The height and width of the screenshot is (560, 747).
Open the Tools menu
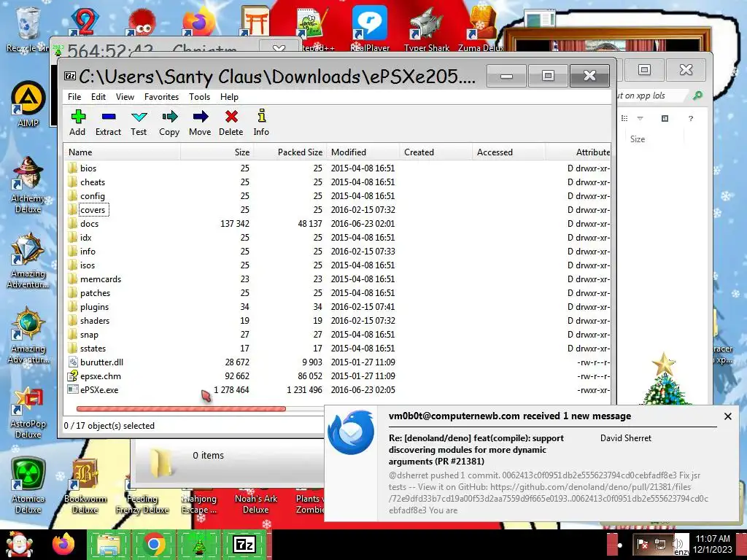(x=199, y=97)
